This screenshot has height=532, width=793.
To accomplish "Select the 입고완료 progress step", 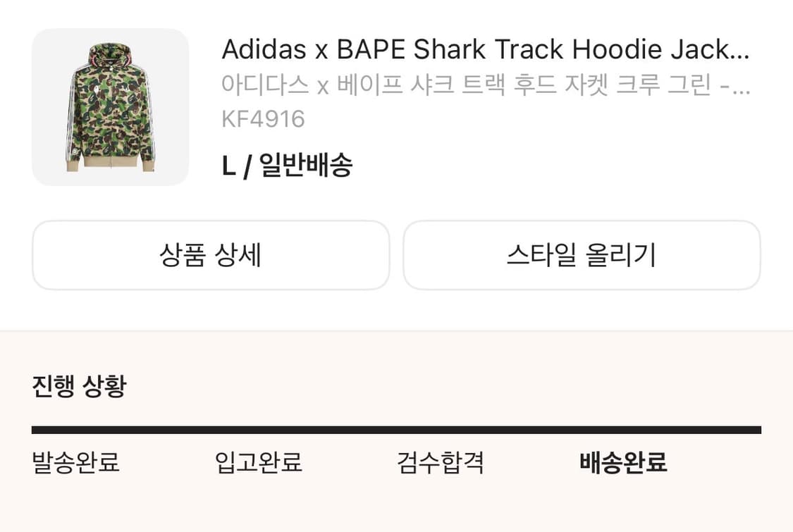I will tap(259, 463).
